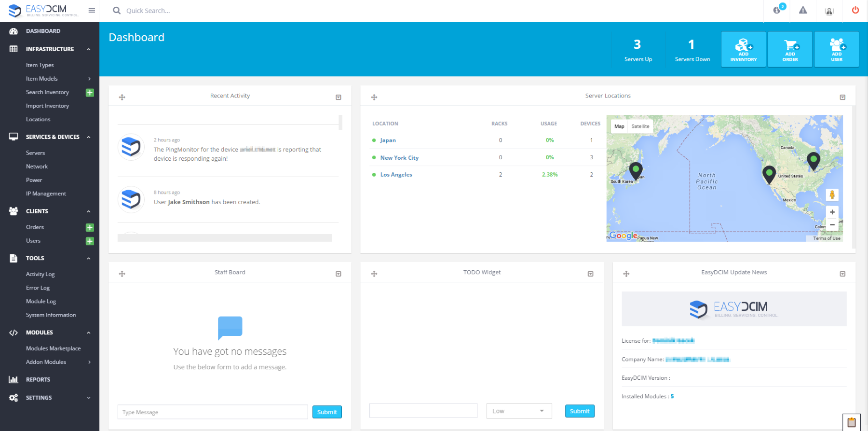Open Locations in the sidebar
Viewport: 868px width, 431px height.
(38, 119)
